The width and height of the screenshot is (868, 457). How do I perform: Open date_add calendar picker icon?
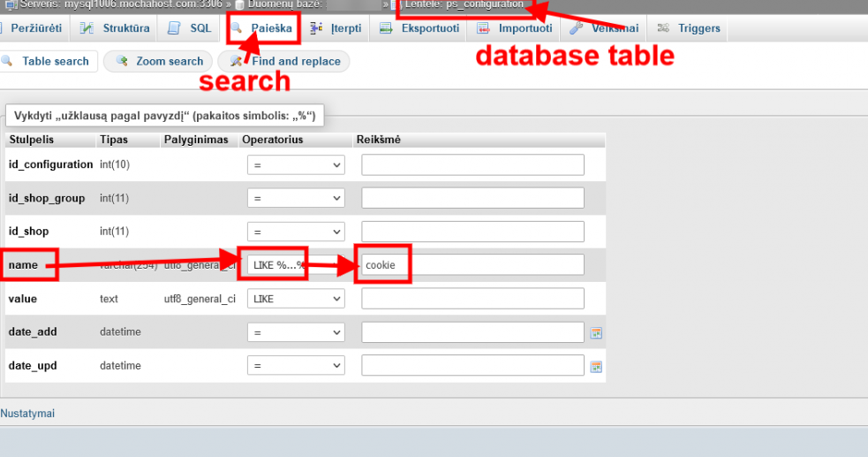click(596, 333)
